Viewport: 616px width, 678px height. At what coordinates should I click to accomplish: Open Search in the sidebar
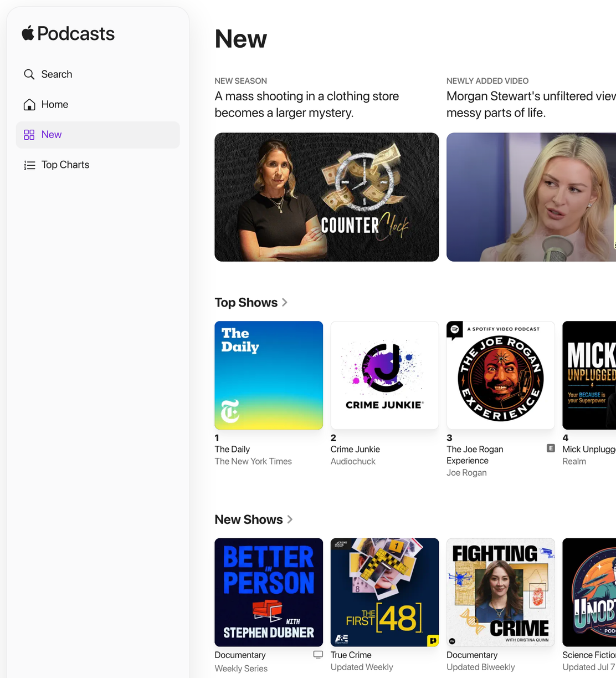pyautogui.click(x=97, y=74)
